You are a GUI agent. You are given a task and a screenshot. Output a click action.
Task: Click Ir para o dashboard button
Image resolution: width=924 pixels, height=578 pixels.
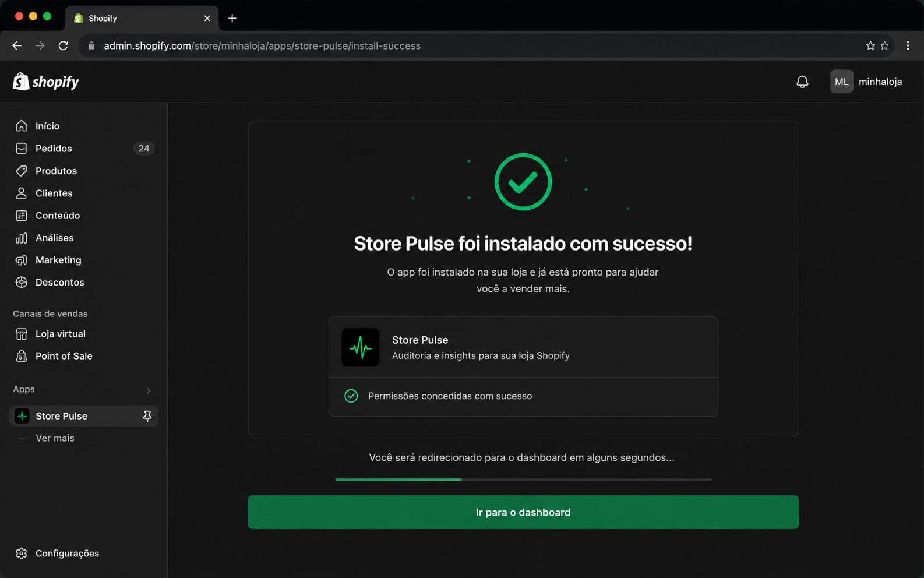tap(523, 512)
